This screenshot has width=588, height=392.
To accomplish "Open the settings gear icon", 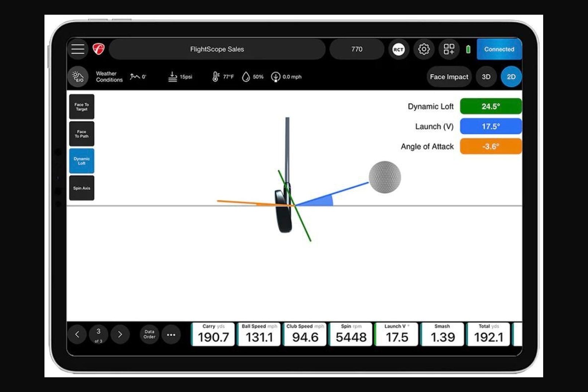I will (424, 49).
